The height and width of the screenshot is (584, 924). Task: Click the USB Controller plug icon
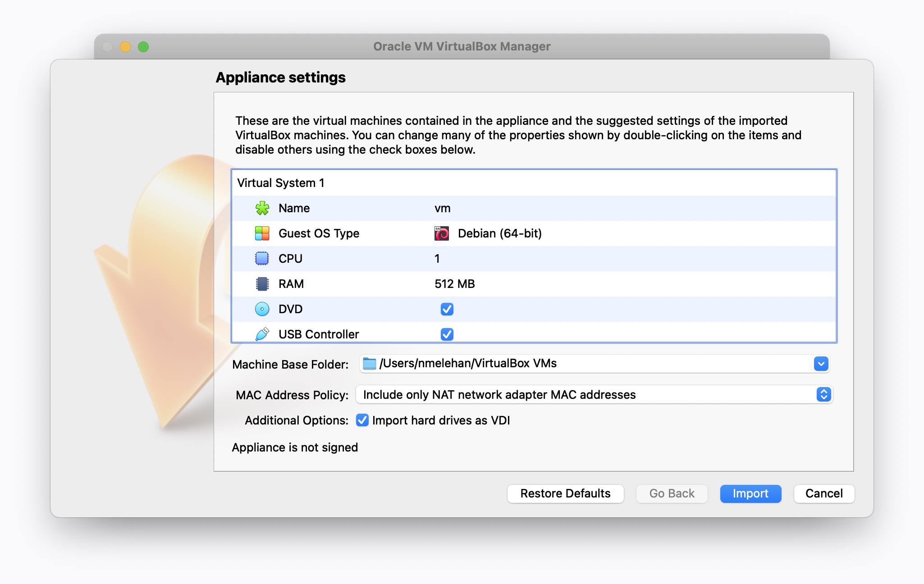pyautogui.click(x=262, y=334)
